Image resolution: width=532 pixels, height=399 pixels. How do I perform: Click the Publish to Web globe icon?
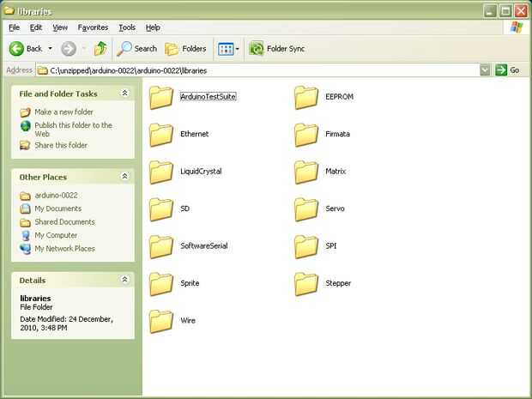pyautogui.click(x=26, y=126)
